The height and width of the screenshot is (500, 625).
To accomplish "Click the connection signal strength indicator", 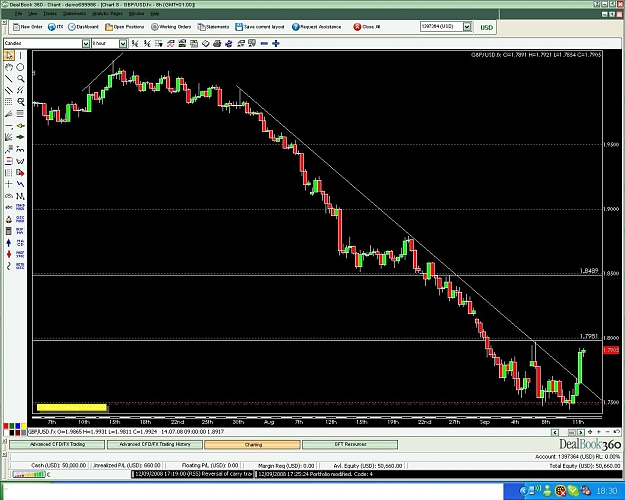I will click(29, 474).
